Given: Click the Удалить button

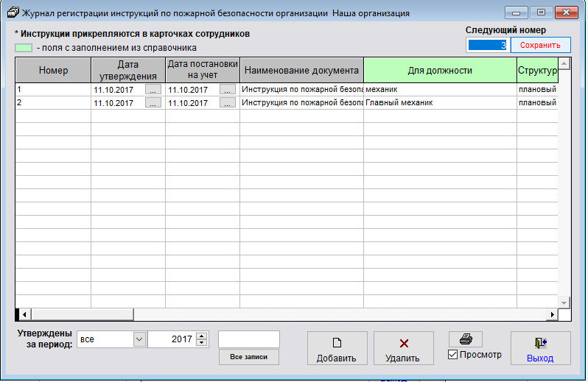Looking at the screenshot, I should (x=404, y=348).
